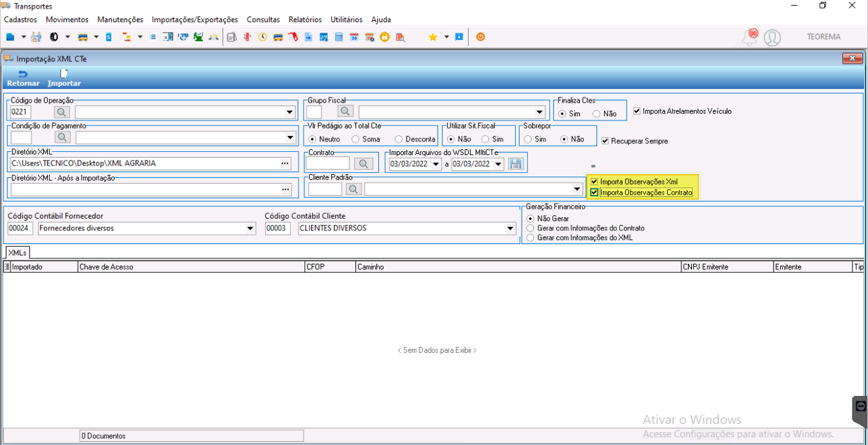Image resolution: width=868 pixels, height=445 pixels.
Task: Open the start date picker dropdown
Action: [436, 164]
